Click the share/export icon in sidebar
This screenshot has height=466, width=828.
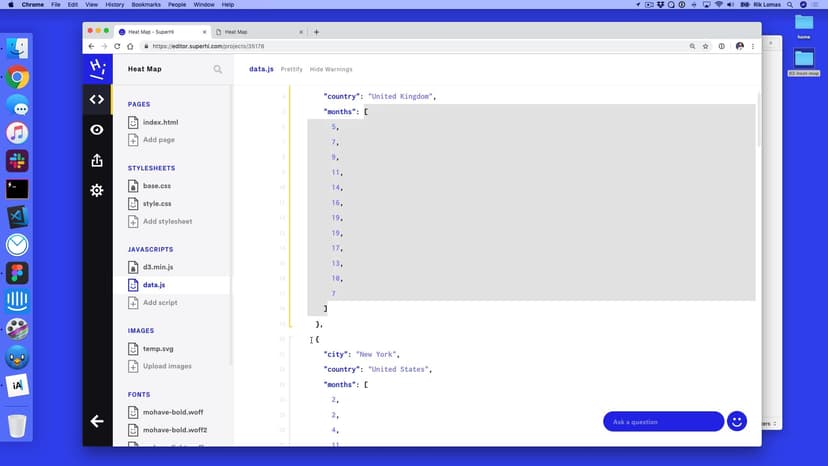click(97, 160)
